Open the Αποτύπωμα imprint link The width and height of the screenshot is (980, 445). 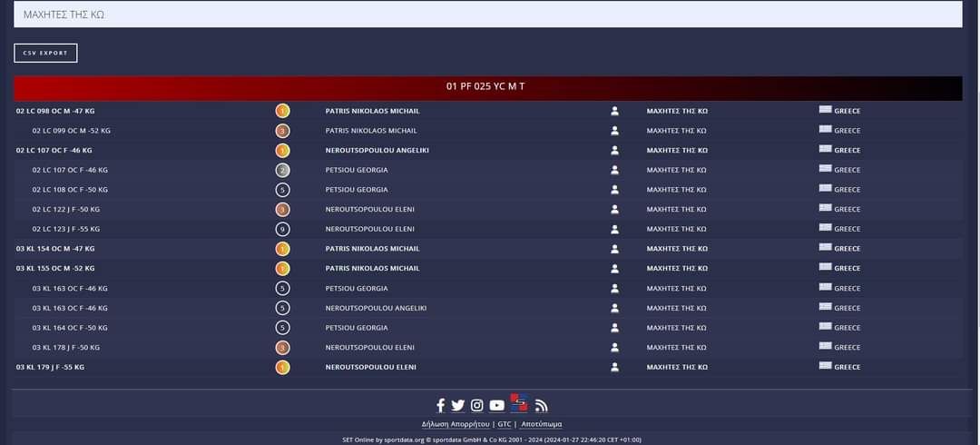tap(542, 424)
